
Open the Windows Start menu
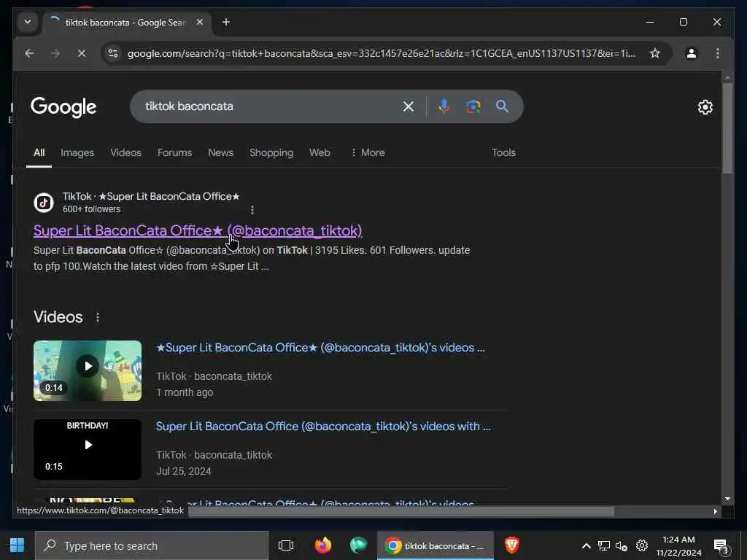[x=18, y=545]
